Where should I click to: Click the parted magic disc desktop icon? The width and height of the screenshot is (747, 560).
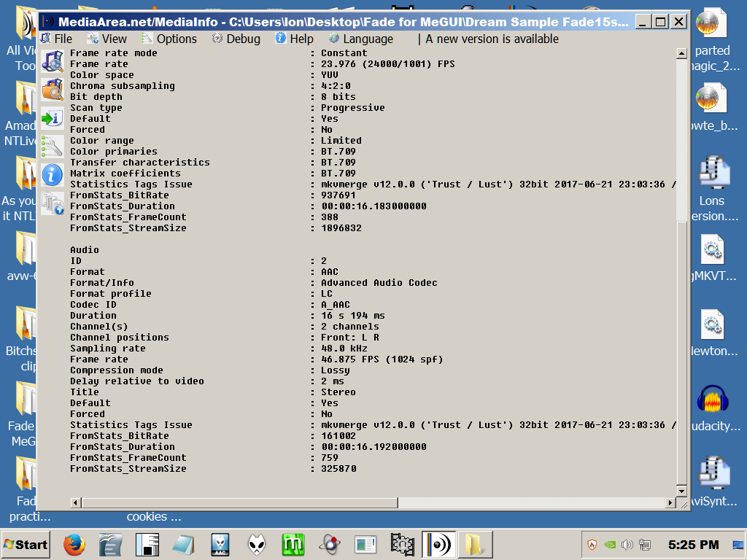[712, 23]
